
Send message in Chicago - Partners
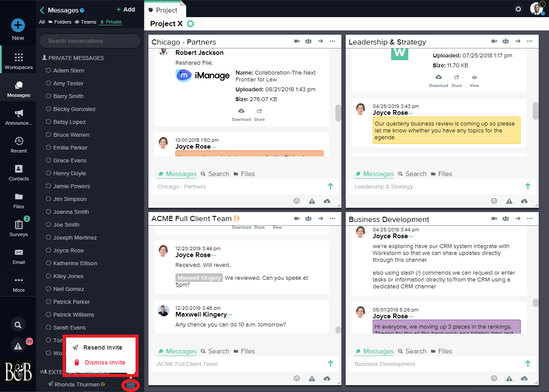pyautogui.click(x=330, y=186)
